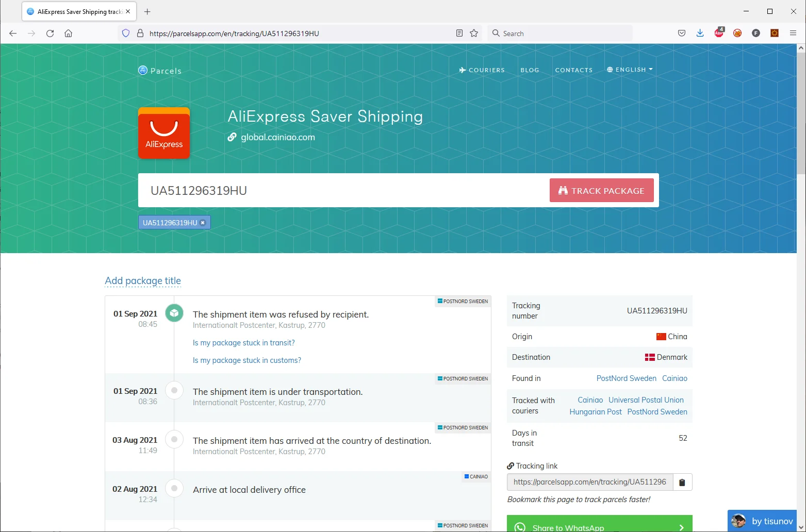Image resolution: width=806 pixels, height=532 pixels.
Task: Expand the English language dropdown
Action: tap(630, 70)
